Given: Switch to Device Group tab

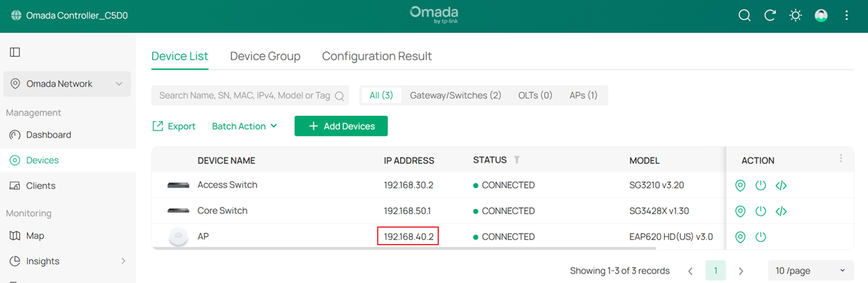Looking at the screenshot, I should coord(265,56).
